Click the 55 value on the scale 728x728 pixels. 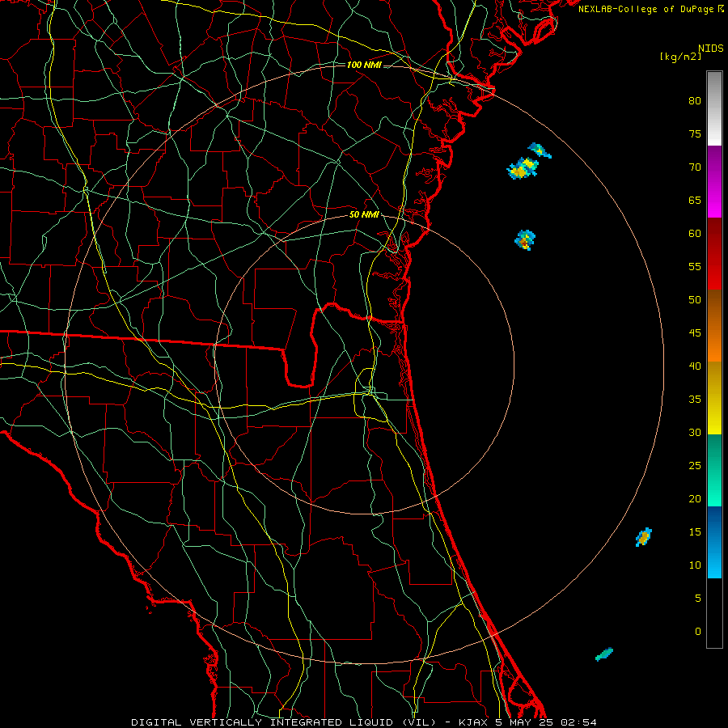click(x=695, y=267)
